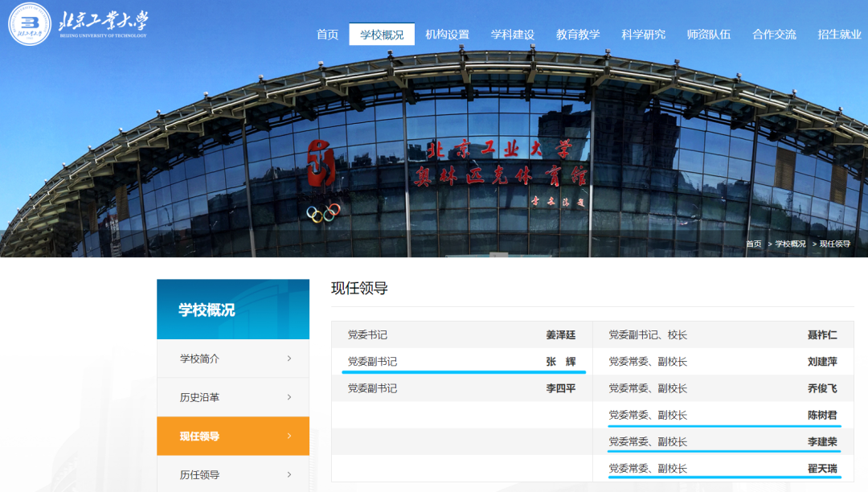Click the name 李四平
Screen dimensions: 868x492
pyautogui.click(x=561, y=388)
